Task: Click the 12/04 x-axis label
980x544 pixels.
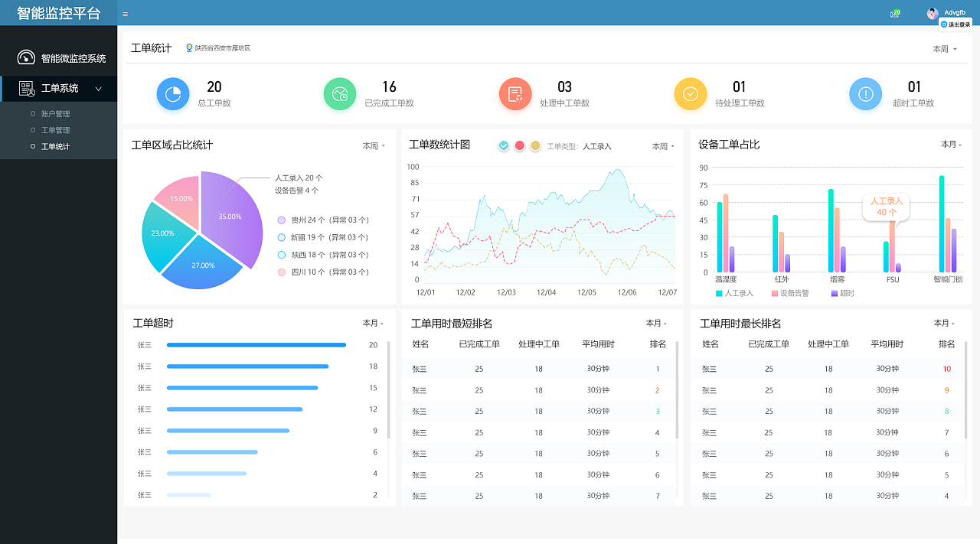Action: tap(546, 293)
